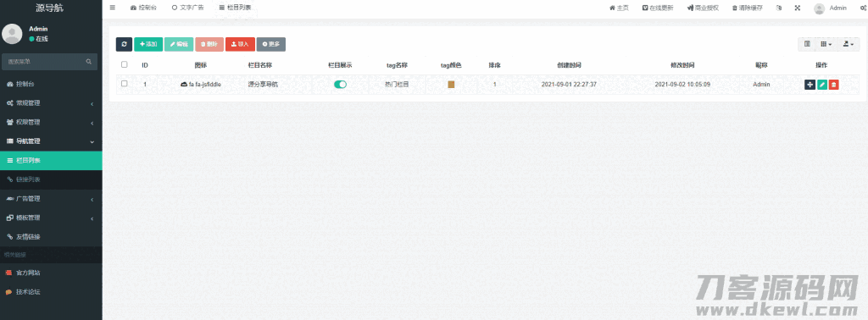The image size is (868, 320).
Task: Open 控制台 dashboard in the sidebar
Action: click(51, 84)
